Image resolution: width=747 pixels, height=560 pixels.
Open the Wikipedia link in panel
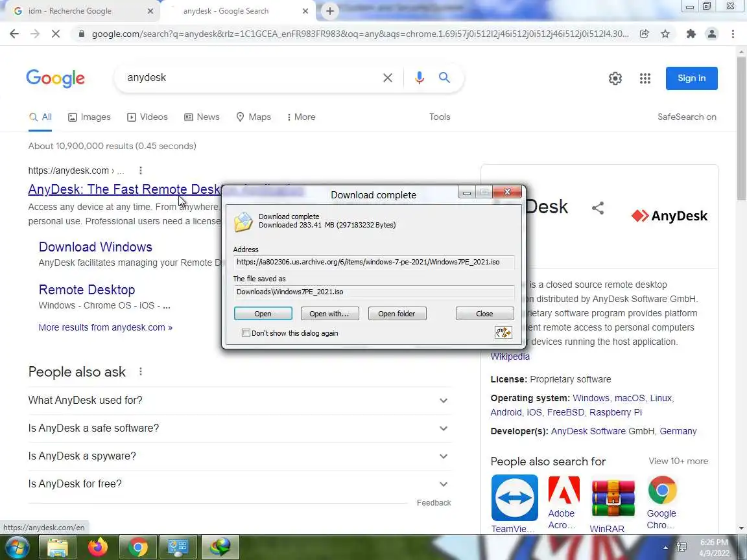pyautogui.click(x=510, y=356)
